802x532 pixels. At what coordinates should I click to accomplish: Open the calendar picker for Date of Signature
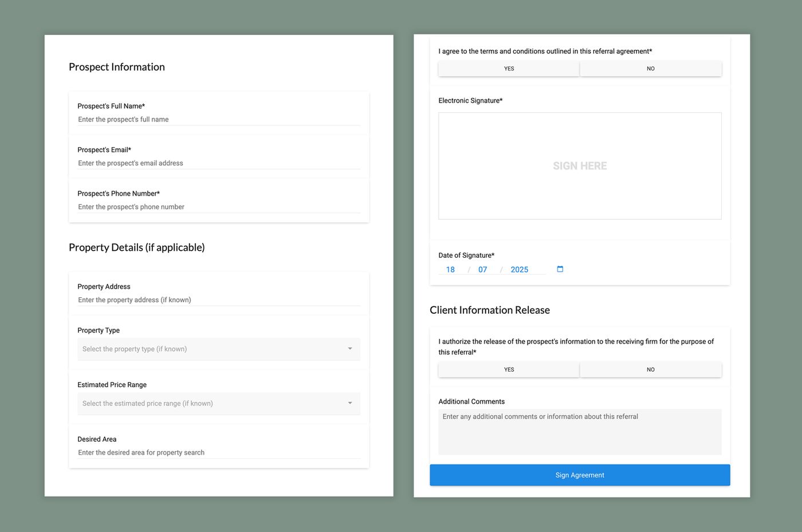click(x=559, y=269)
